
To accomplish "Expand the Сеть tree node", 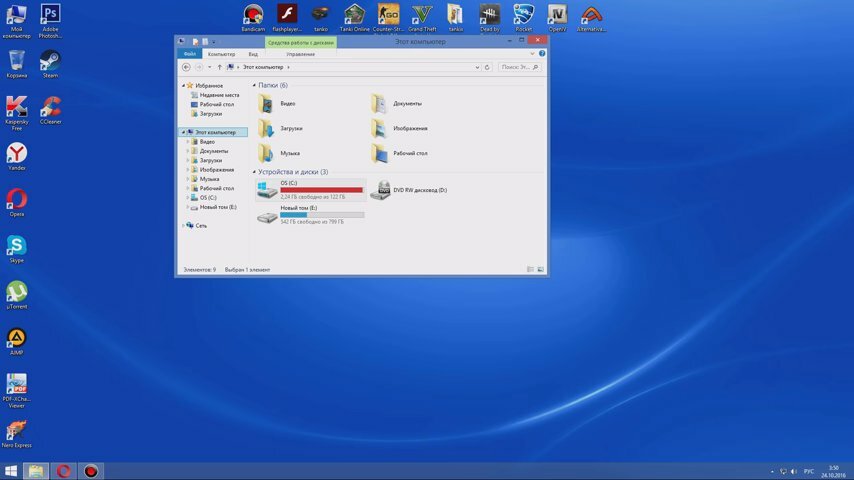I will [x=184, y=226].
